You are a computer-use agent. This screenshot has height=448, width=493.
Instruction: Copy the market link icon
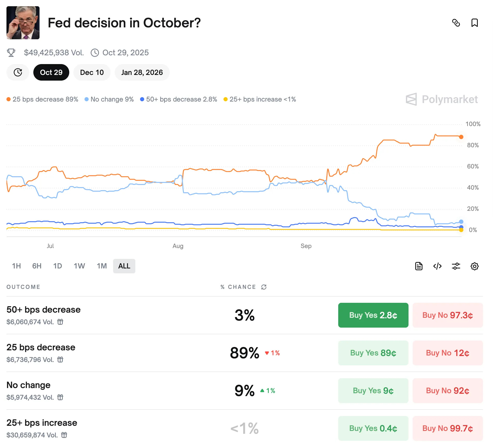(x=456, y=23)
